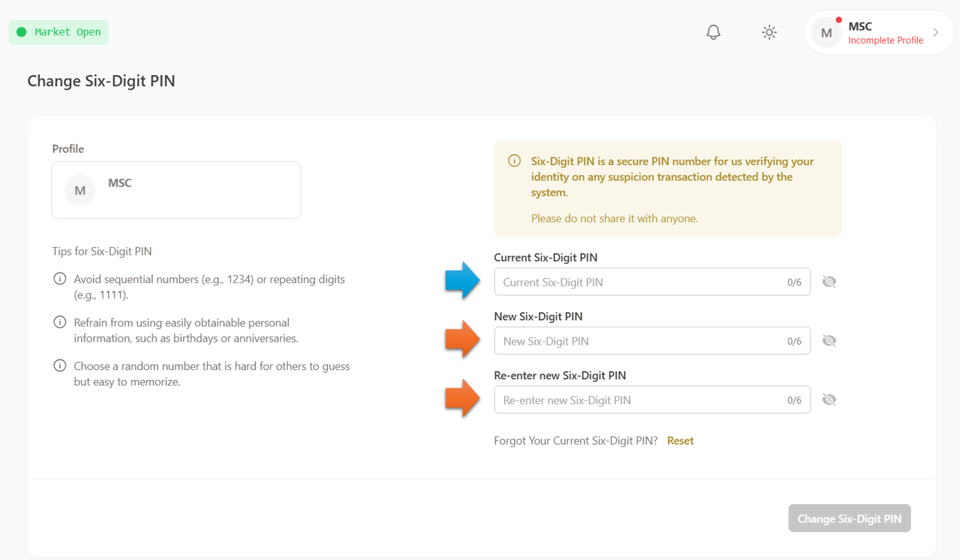The width and height of the screenshot is (960, 560).
Task: Click info icon beside personal information tip
Action: tap(60, 322)
